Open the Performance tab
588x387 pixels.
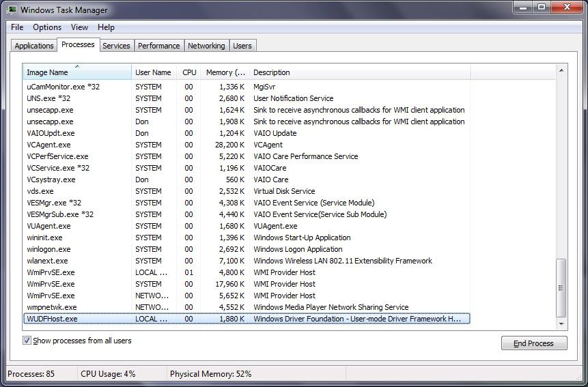coord(159,46)
